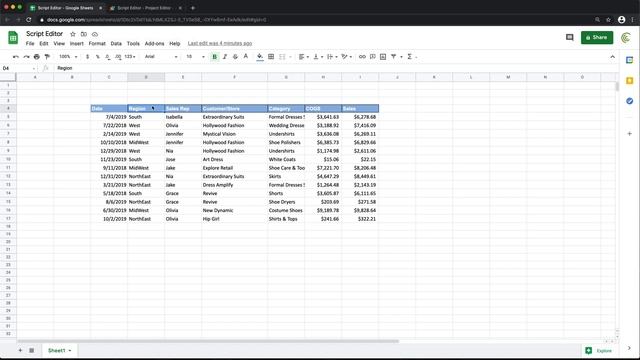Click the insert link icon
640x360 pixels.
[362, 57]
